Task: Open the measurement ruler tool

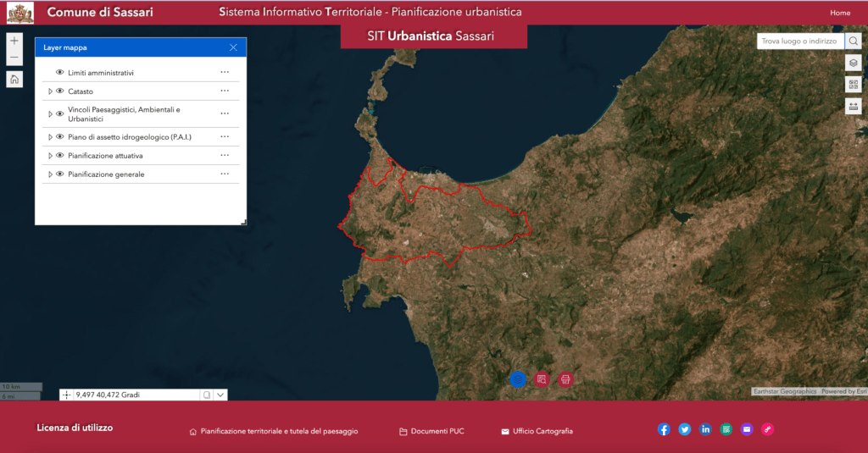Action: click(x=854, y=107)
